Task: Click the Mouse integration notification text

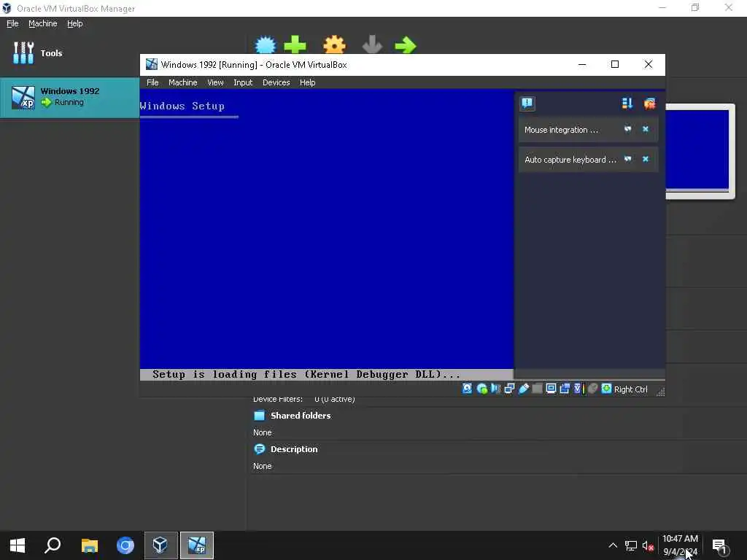Action: [561, 130]
